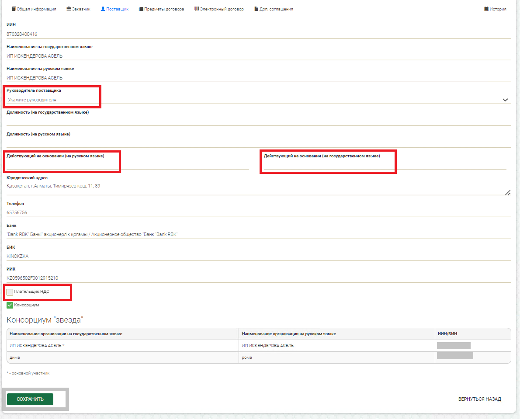Enable the Плательщик НДС checkbox
Image resolution: width=520 pixels, height=420 pixels.
(10, 292)
